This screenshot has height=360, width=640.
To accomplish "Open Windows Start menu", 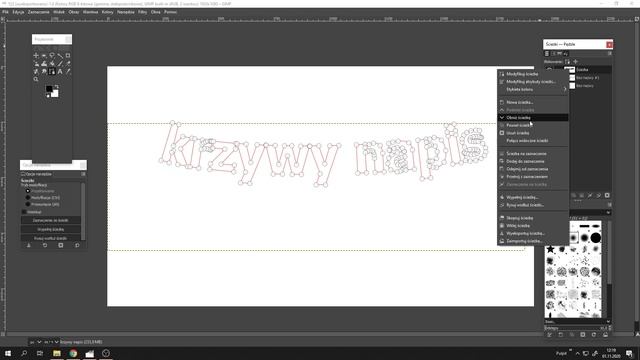I will pyautogui.click(x=7, y=353).
